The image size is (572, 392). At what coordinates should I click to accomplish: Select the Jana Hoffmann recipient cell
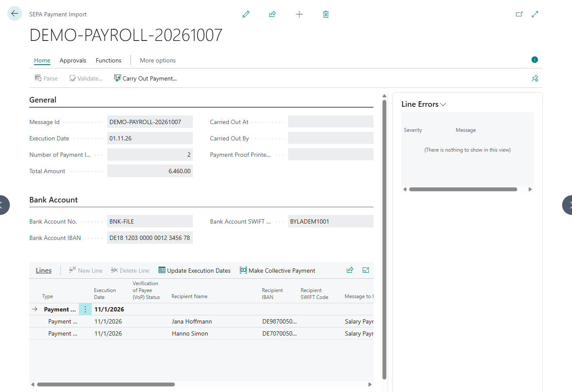192,321
